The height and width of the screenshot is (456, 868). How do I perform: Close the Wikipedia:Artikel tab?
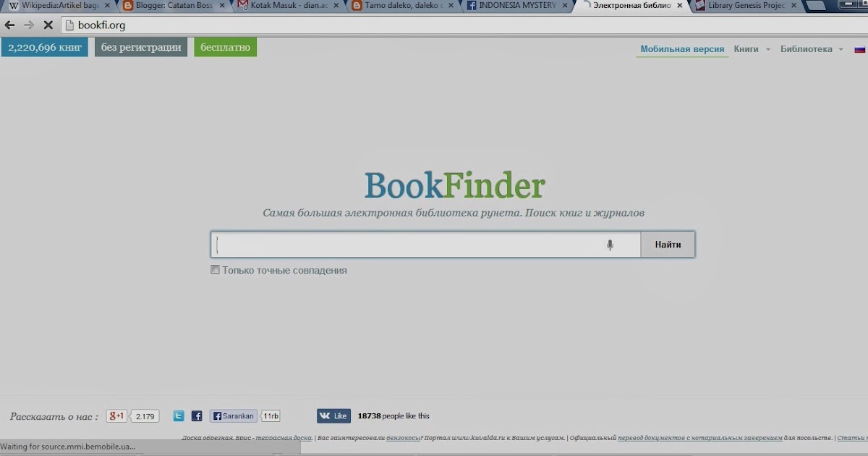coord(107,6)
